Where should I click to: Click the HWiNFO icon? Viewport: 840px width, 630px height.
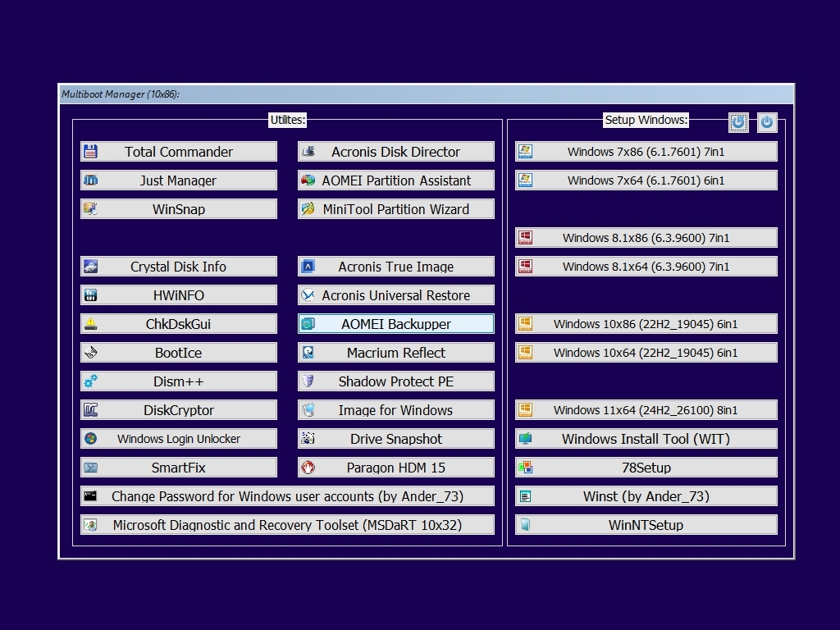click(90, 295)
